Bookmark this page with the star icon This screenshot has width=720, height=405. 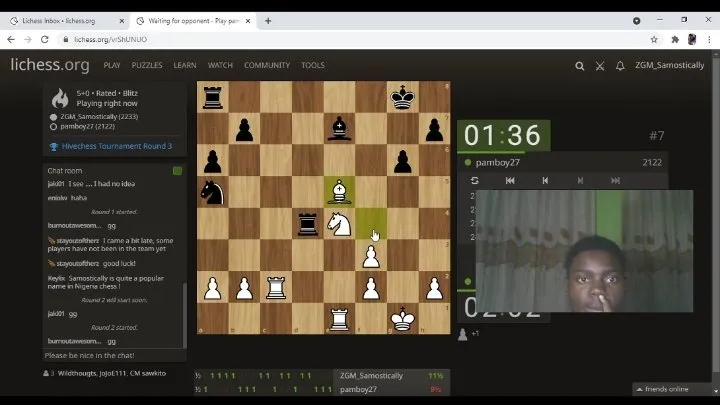(x=654, y=39)
